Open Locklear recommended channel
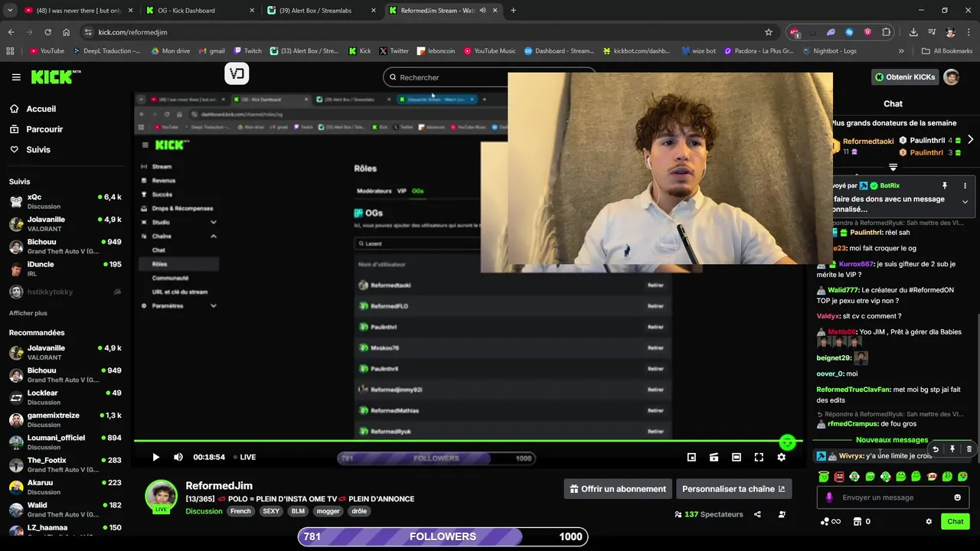 tap(65, 397)
